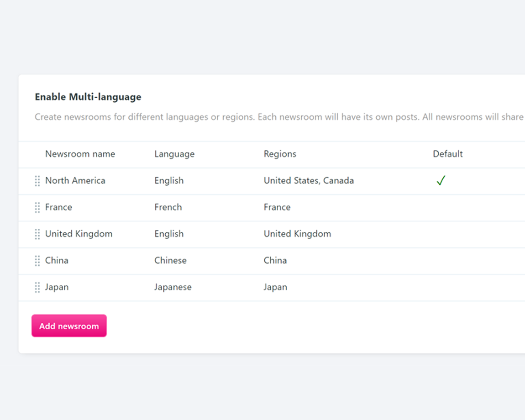Open the Japan newsroom name
This screenshot has width=525, height=420.
pos(57,287)
